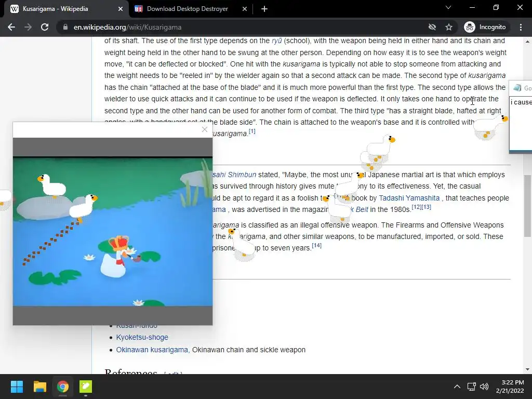Viewport: 532px width, 399px height.
Task: Open the Kyoketsu-shoge link
Action: [x=142, y=337]
